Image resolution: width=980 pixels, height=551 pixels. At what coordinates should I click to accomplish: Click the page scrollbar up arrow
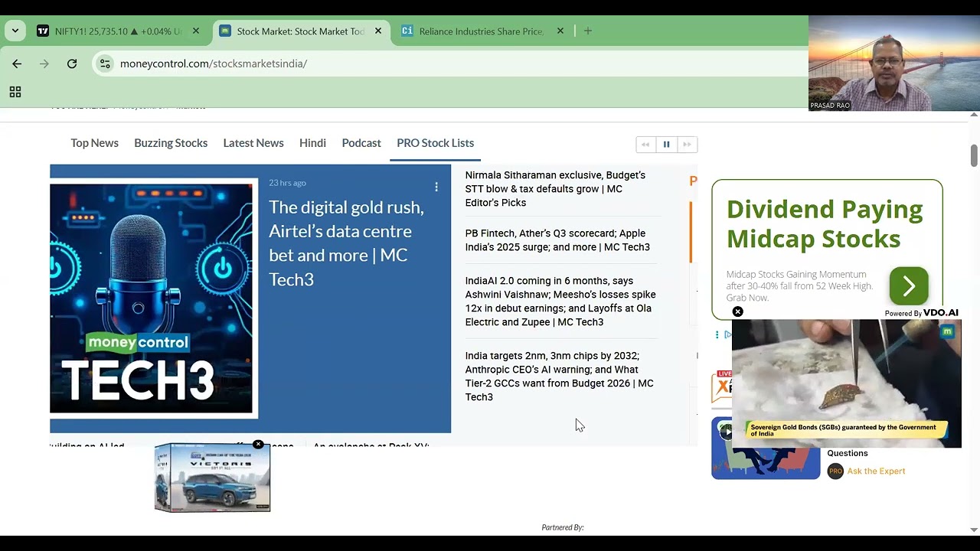pyautogui.click(x=974, y=115)
